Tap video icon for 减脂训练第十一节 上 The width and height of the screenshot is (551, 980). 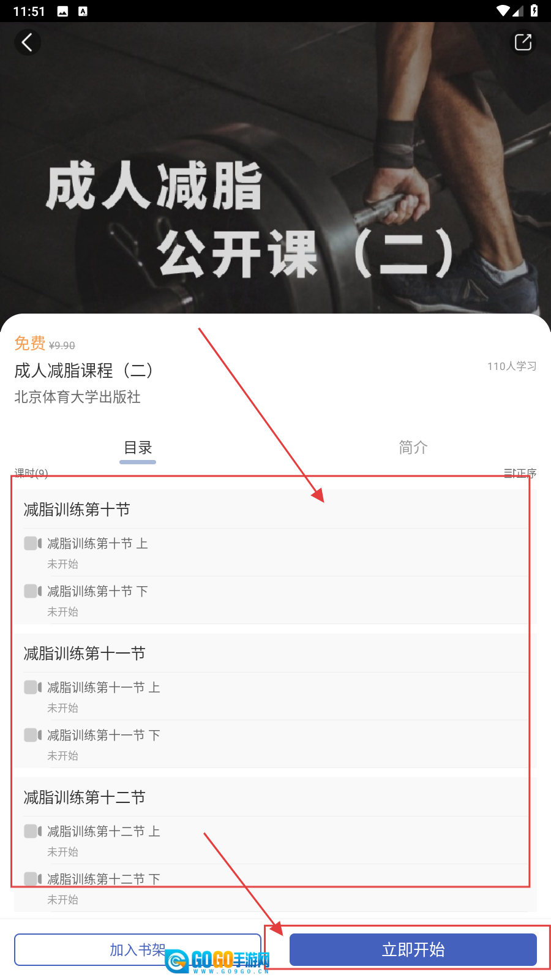coord(33,687)
